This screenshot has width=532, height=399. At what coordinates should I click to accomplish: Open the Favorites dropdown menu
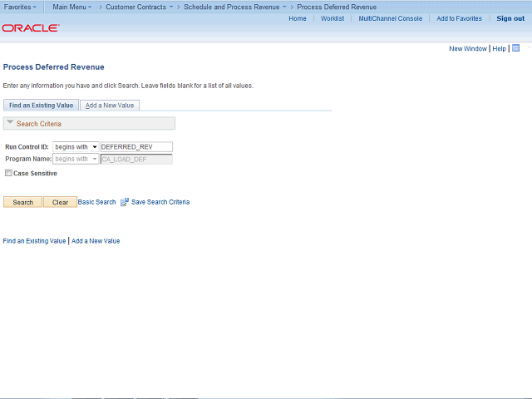[x=20, y=7]
